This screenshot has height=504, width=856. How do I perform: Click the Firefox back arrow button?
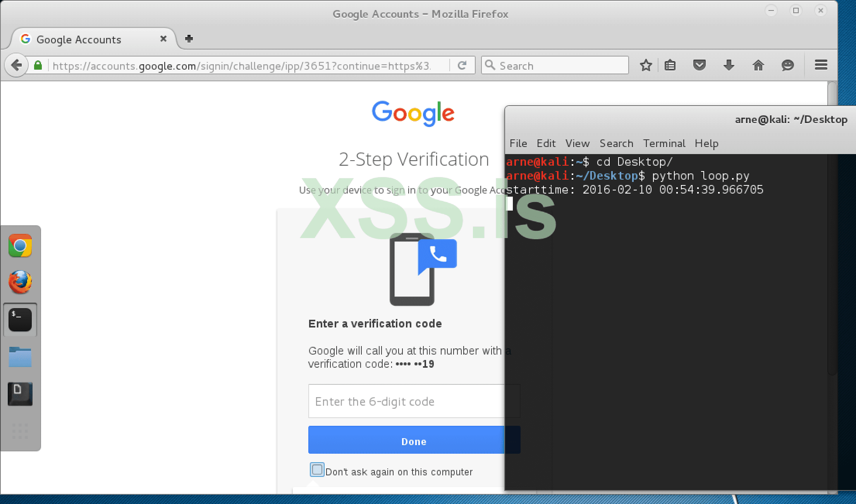pyautogui.click(x=16, y=65)
